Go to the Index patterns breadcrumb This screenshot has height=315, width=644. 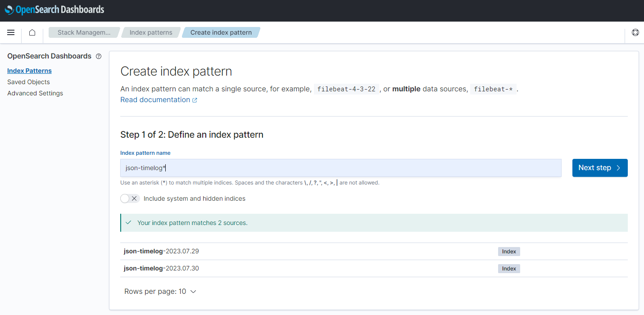click(151, 32)
